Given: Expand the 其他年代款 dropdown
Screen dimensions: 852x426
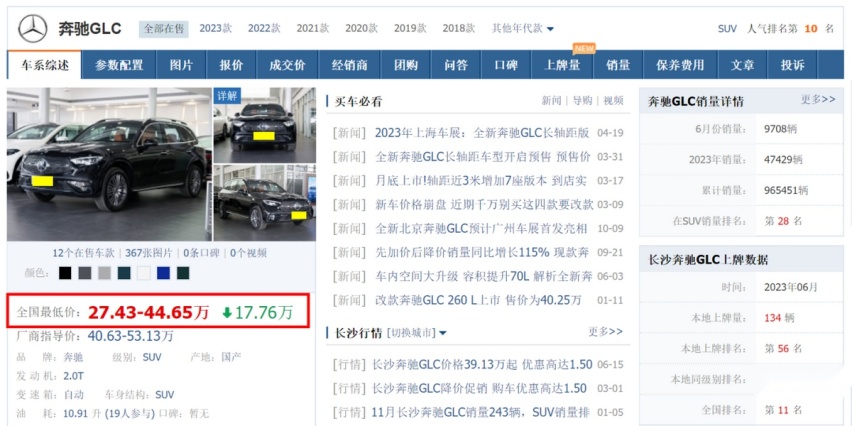Looking at the screenshot, I should (x=523, y=28).
